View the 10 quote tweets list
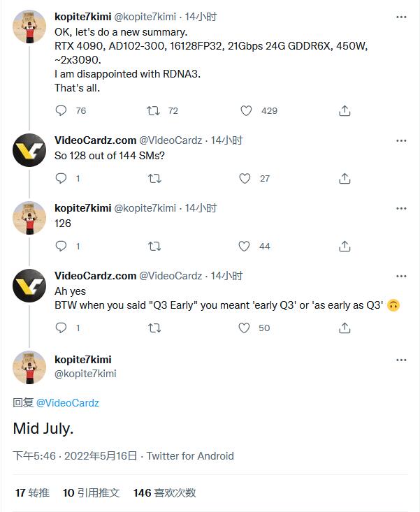 (91, 493)
